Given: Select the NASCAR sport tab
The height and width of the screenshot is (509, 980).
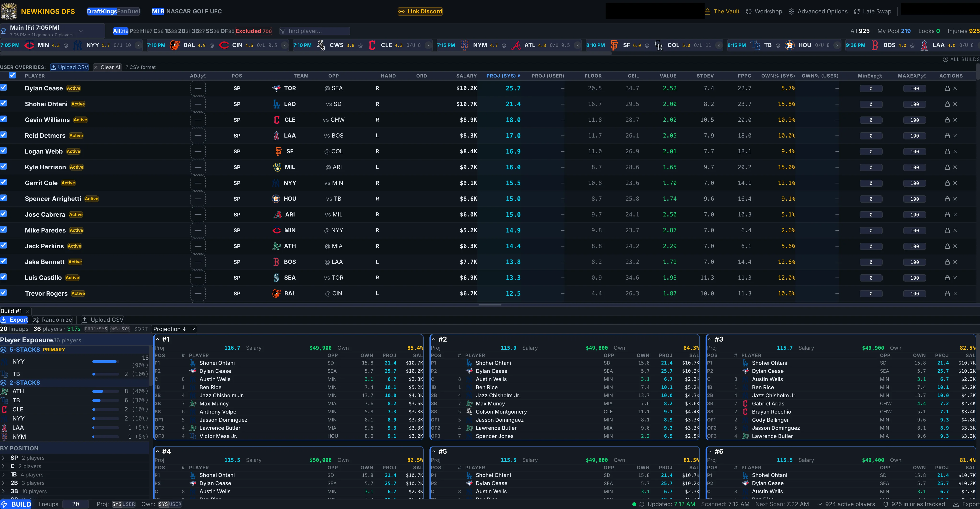Looking at the screenshot, I should pos(178,11).
